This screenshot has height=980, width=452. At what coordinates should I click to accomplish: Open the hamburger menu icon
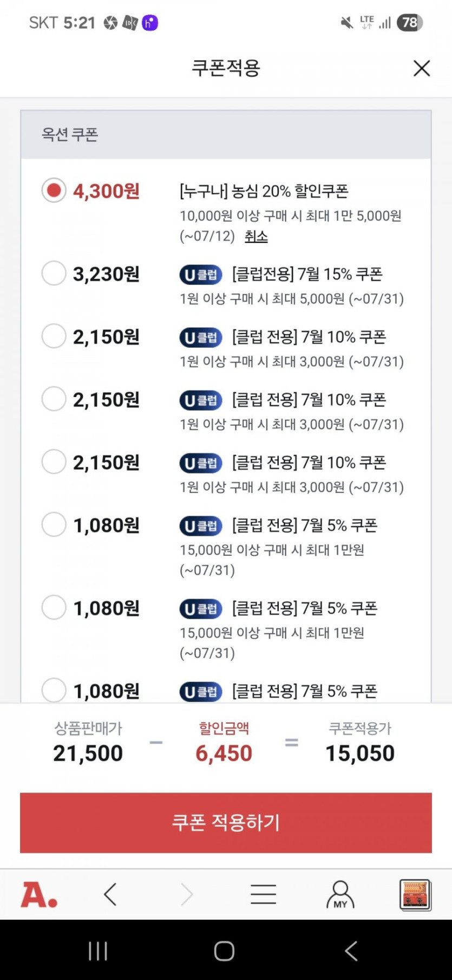tap(264, 894)
